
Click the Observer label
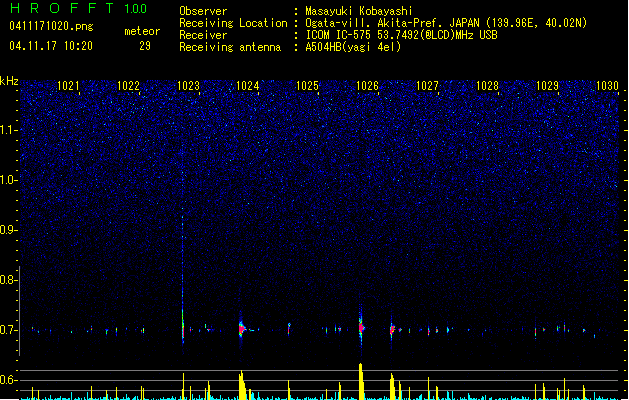203,11
